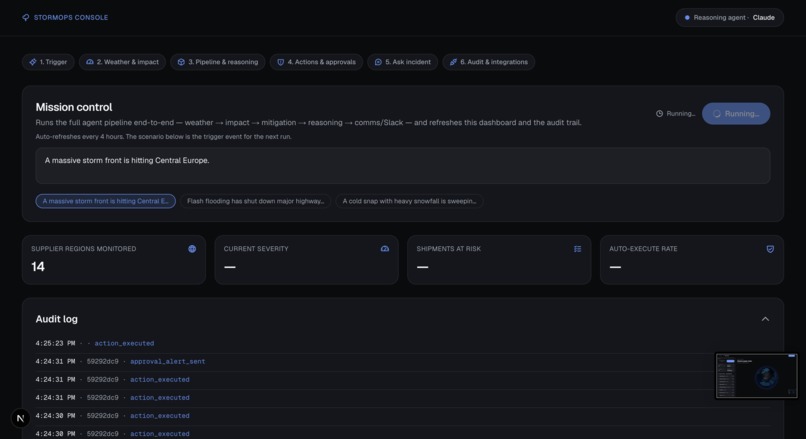Open the 2. Weather & impact tab

click(x=122, y=62)
